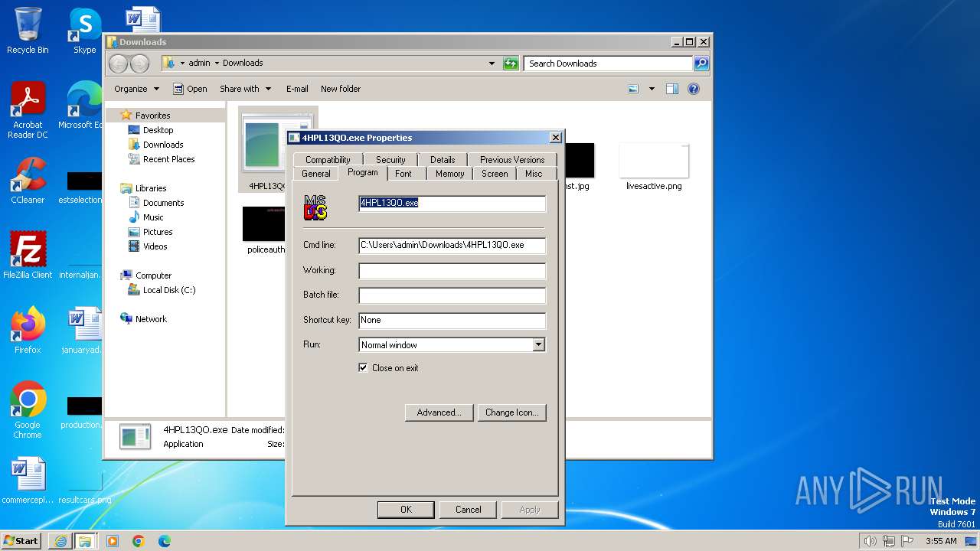Open Explorer help question mark icon

[x=694, y=89]
